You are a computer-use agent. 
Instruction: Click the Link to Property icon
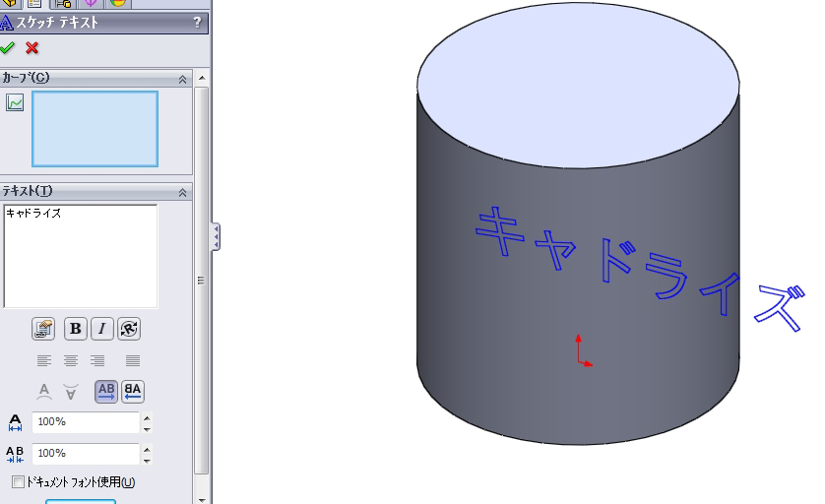pyautogui.click(x=43, y=329)
